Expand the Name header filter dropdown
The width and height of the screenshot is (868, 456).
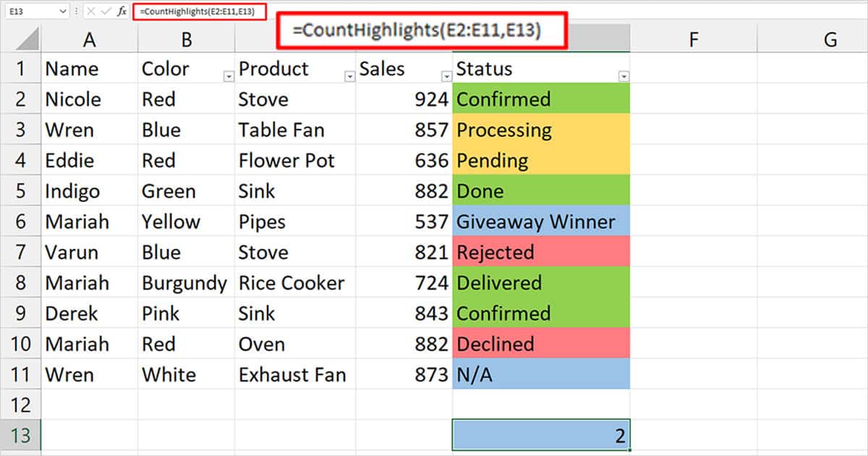coord(129,75)
